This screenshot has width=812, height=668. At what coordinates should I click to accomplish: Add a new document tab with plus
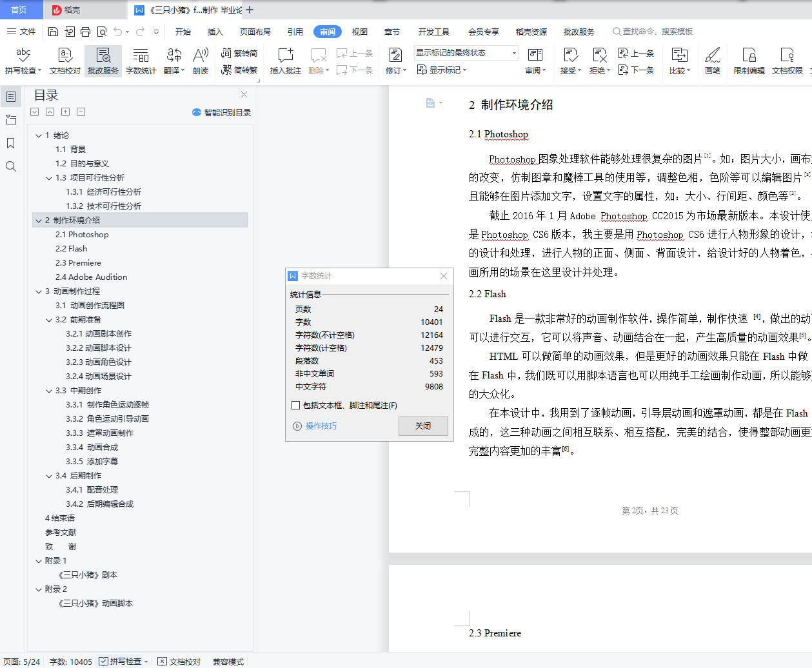click(x=250, y=10)
